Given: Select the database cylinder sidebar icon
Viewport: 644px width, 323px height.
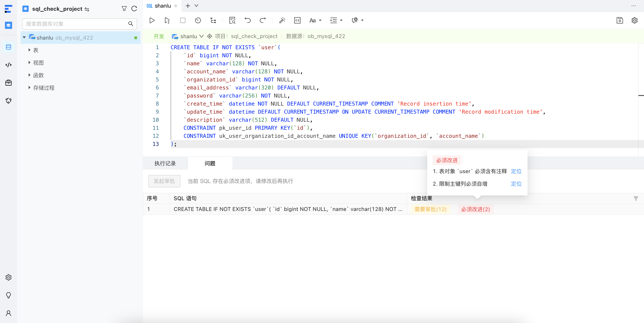Looking at the screenshot, I should point(9,47).
